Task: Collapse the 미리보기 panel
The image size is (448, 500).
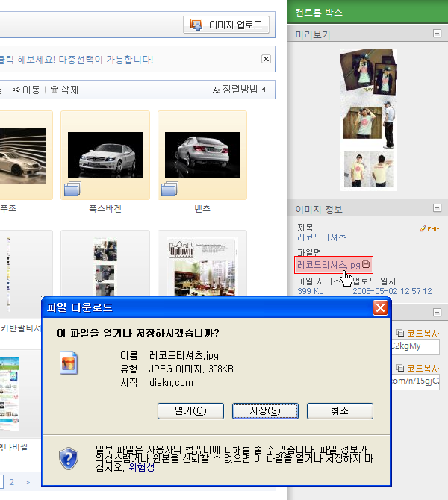Action: [x=437, y=33]
